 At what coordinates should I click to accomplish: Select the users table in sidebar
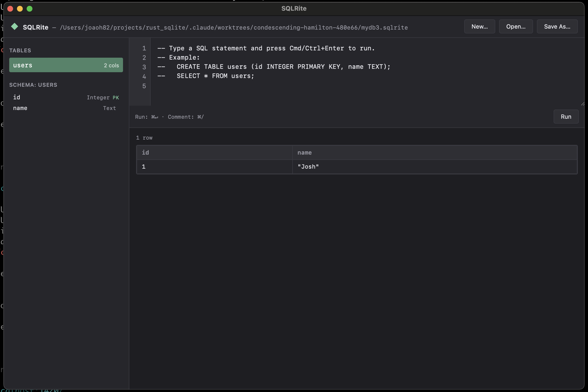point(66,65)
